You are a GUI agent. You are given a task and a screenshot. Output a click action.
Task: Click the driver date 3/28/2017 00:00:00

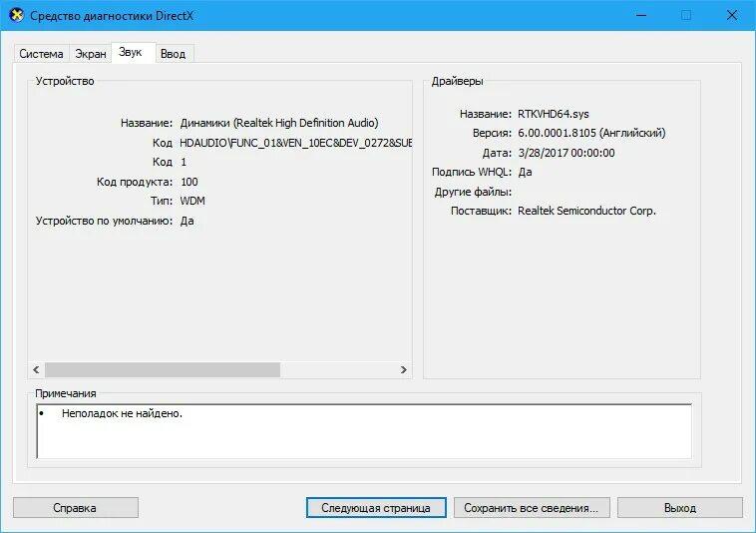coord(567,153)
